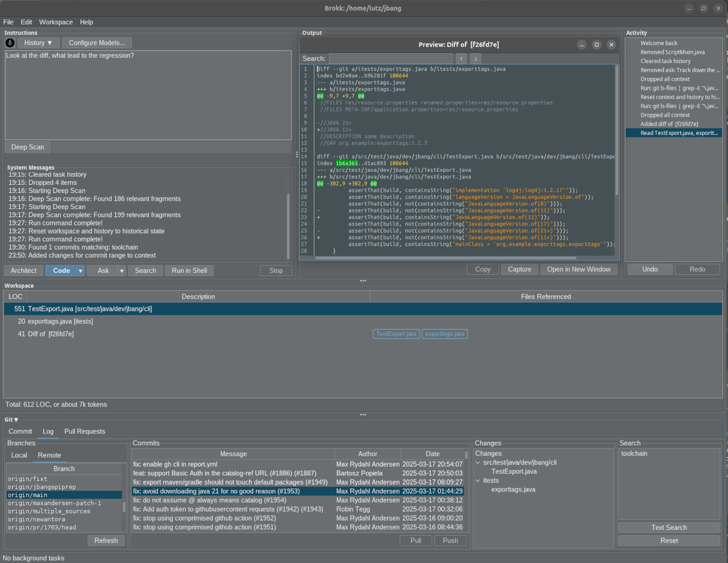Viewport: 728px width, 563px height.
Task: Click the next search match down arrow
Action: 475,59
